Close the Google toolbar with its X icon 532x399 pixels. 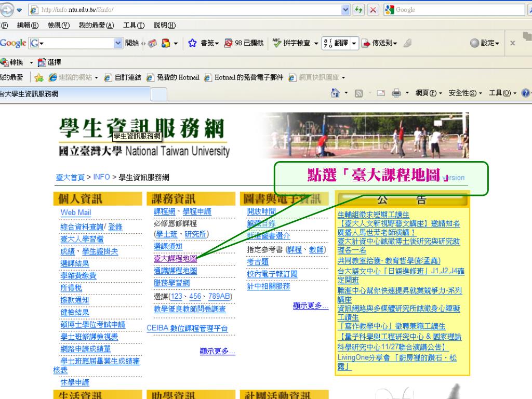pos(513,43)
